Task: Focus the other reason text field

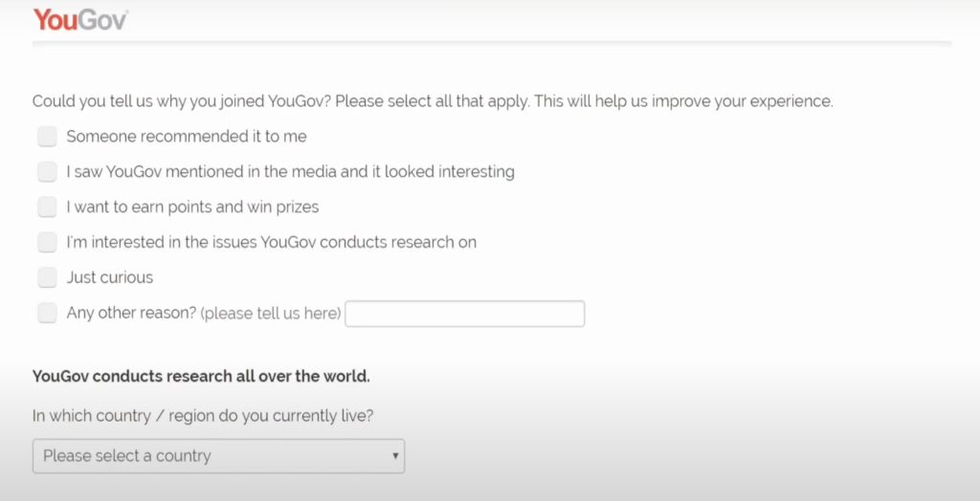Action: coord(465,314)
